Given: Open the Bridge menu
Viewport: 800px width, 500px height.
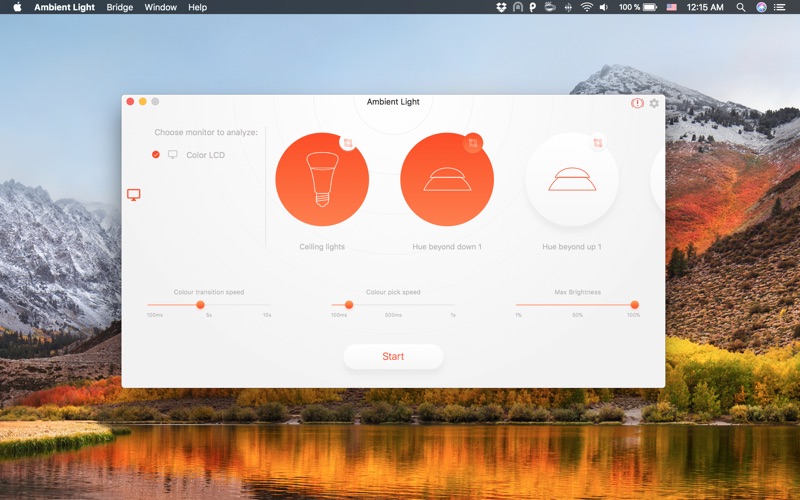Looking at the screenshot, I should pos(119,7).
